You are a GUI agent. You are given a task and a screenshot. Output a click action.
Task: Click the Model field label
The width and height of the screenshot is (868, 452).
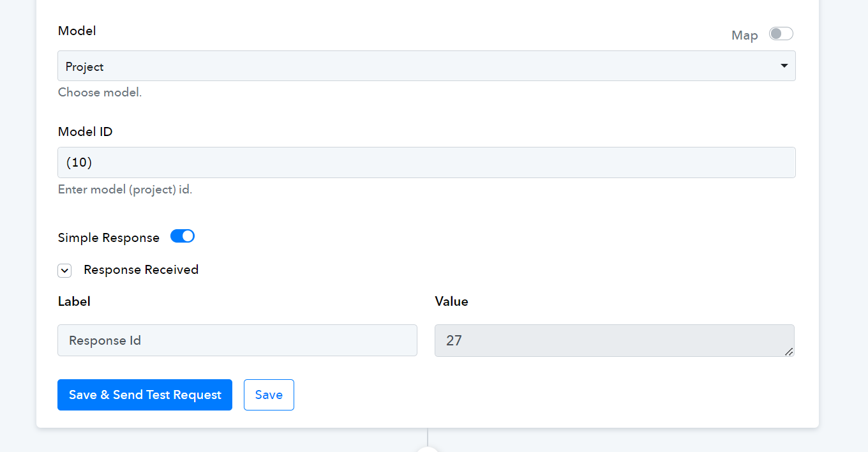tap(77, 31)
